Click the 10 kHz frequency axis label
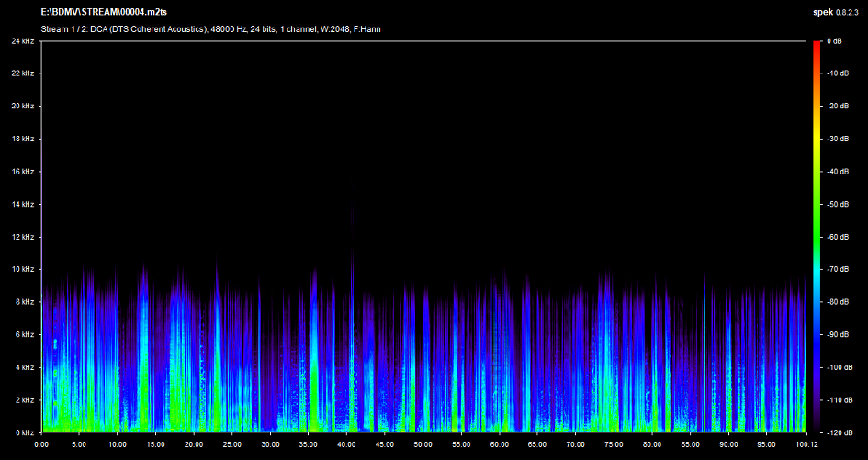Screen dimensions: 868x460 coord(23,269)
